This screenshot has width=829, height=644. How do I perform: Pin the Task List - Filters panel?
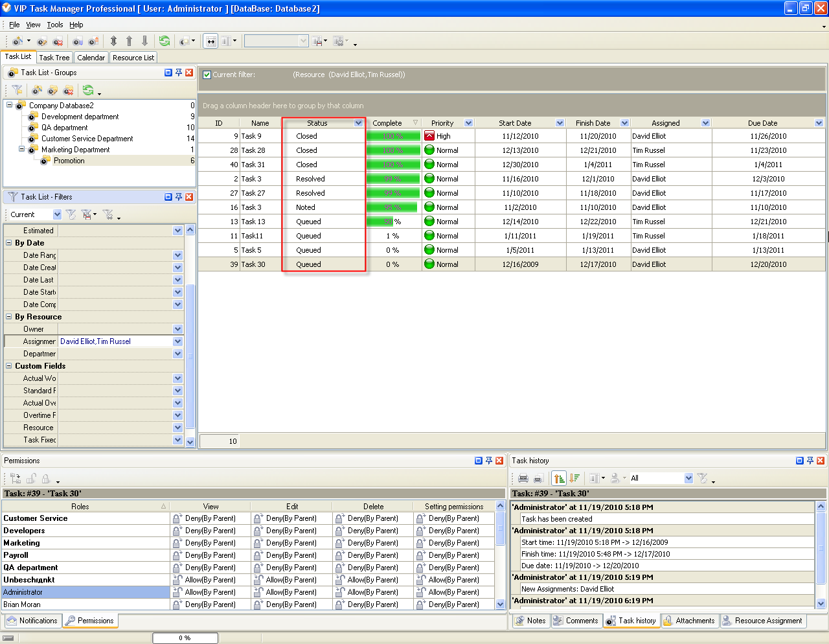coord(179,197)
